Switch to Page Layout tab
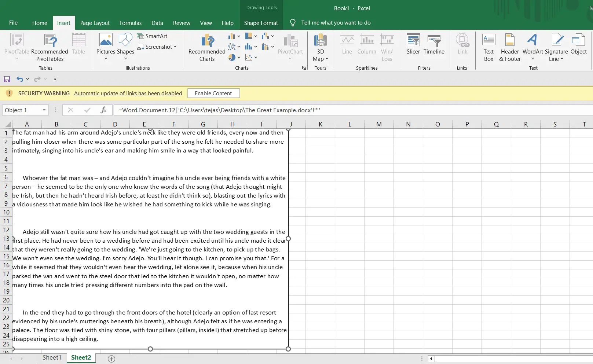Image resolution: width=593 pixels, height=364 pixels. point(95,23)
